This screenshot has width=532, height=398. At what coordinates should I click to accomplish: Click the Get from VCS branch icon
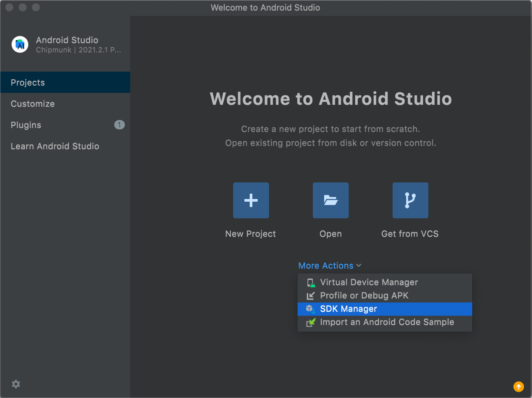click(x=410, y=200)
